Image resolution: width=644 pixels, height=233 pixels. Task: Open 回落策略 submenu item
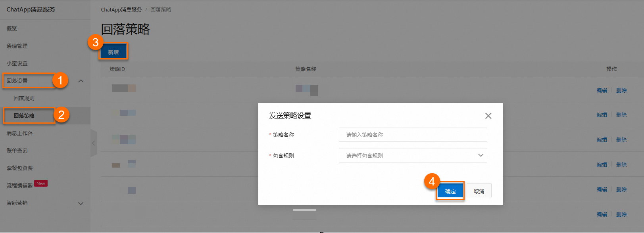pos(24,116)
